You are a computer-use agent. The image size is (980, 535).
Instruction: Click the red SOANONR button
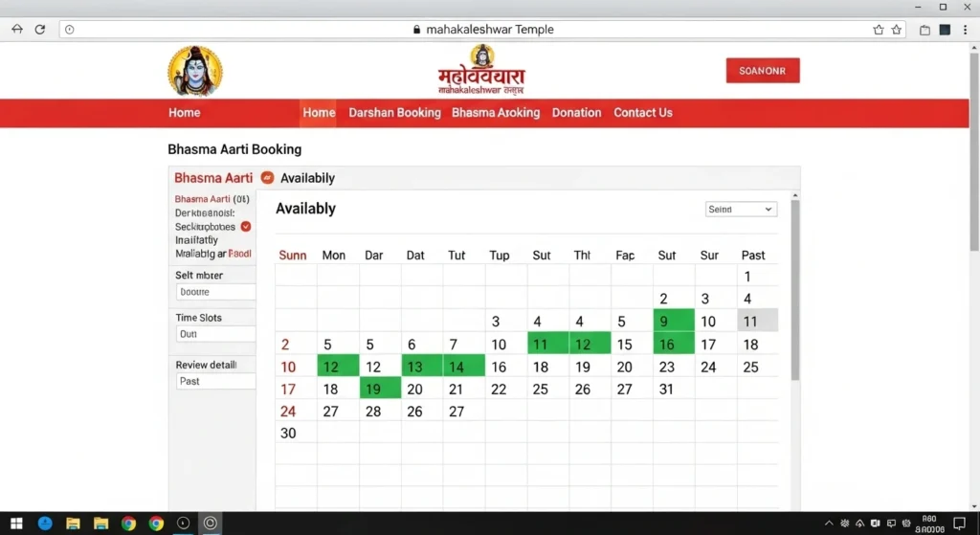763,71
